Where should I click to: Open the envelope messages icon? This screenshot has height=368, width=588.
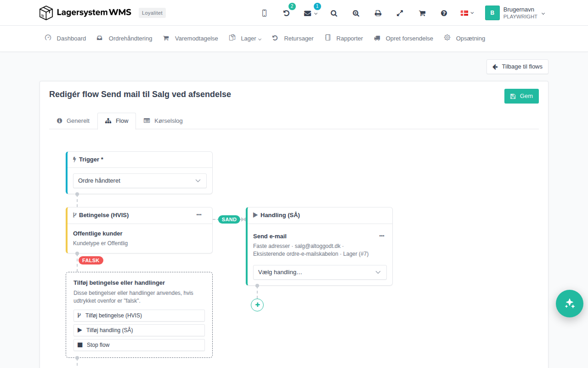coord(311,13)
